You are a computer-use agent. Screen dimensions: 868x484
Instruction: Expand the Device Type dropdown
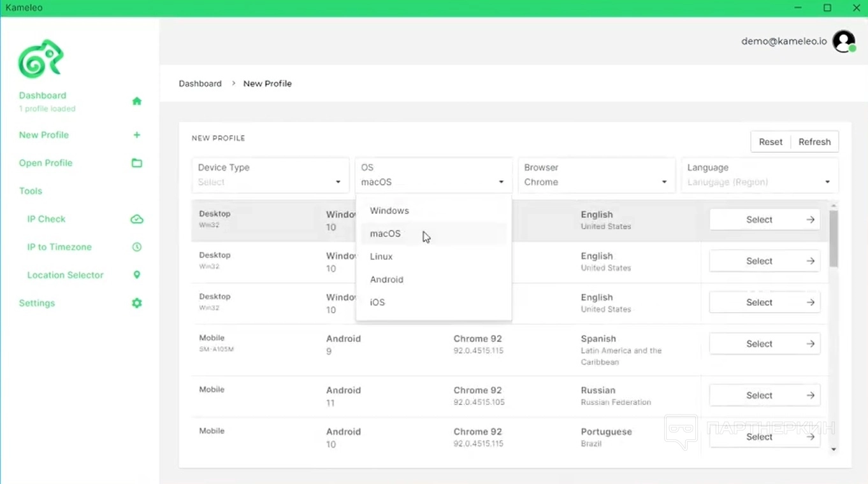270,175
